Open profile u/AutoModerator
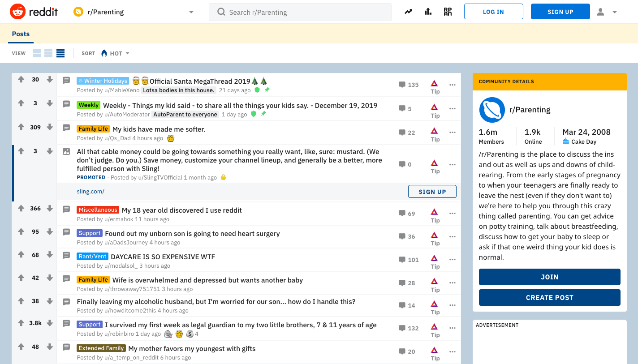Image resolution: width=638 pixels, height=364 pixels. [127, 114]
